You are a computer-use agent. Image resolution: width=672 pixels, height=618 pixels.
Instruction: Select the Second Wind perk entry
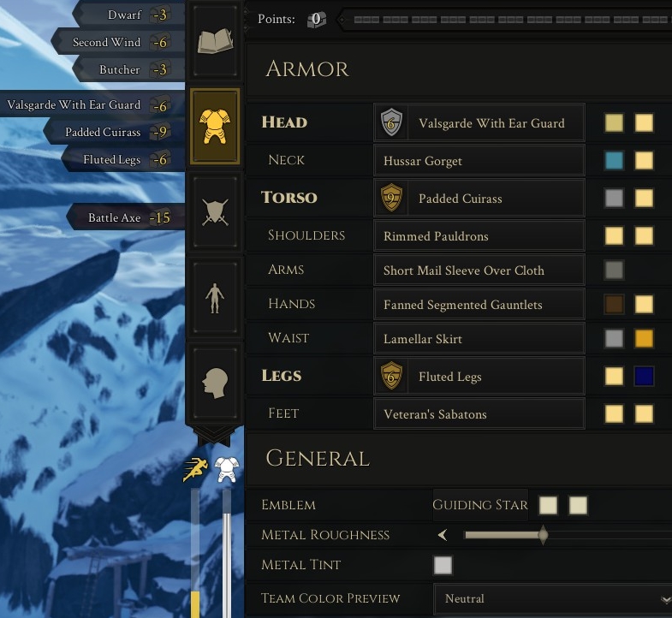(x=119, y=42)
